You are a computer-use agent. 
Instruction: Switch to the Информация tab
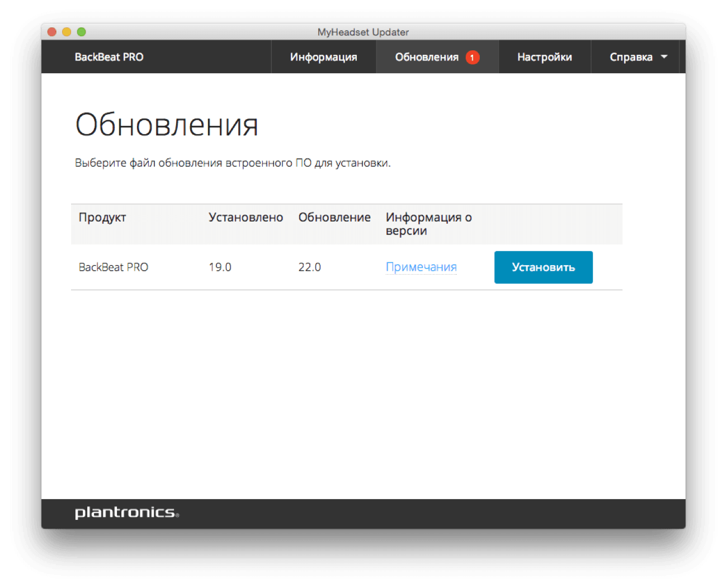point(323,57)
